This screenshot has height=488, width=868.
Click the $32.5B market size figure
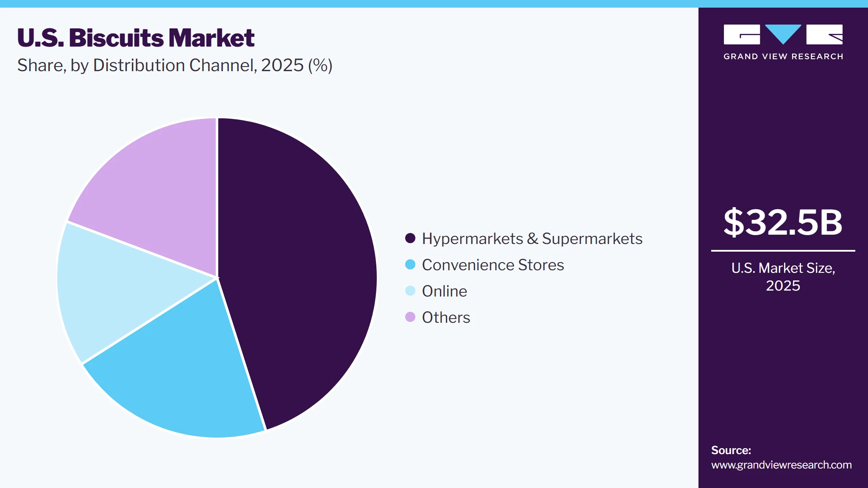pos(783,222)
